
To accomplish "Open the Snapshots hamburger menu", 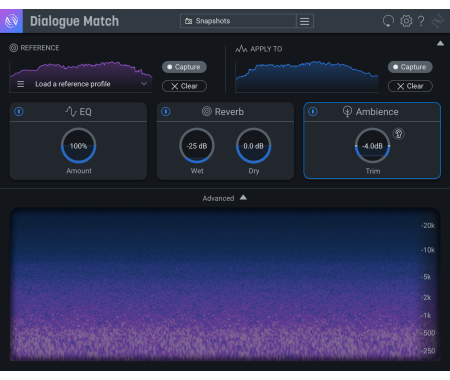I will 305,21.
